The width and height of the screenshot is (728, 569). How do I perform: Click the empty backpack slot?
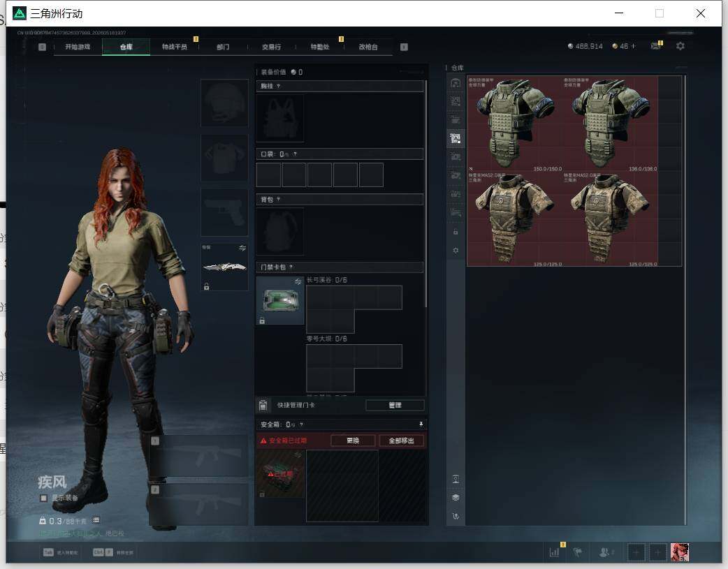280,232
